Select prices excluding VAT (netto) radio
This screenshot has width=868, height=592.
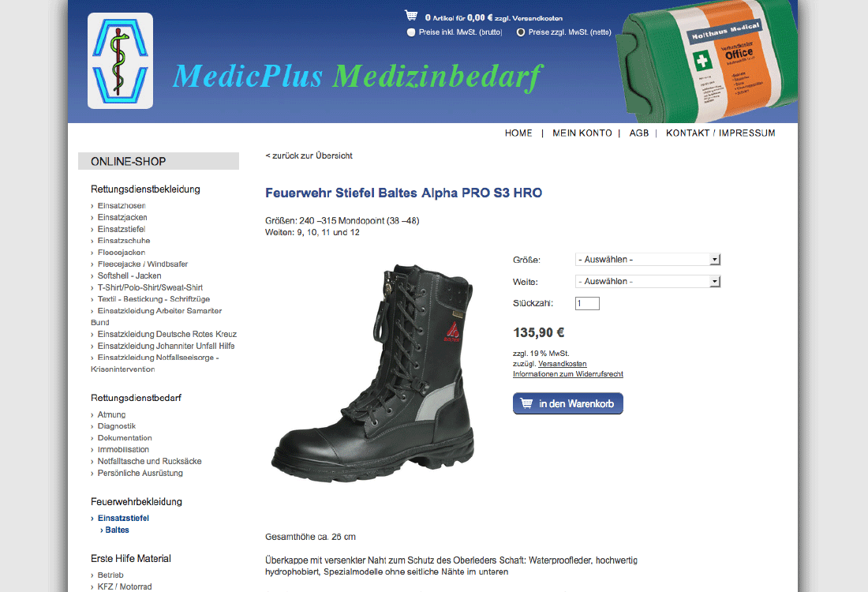pyautogui.click(x=520, y=32)
